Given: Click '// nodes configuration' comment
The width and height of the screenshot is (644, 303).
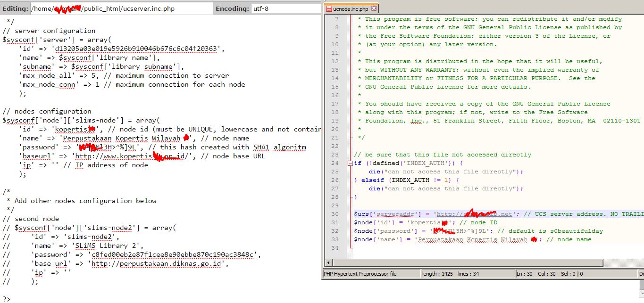Looking at the screenshot, I should click(47, 111).
